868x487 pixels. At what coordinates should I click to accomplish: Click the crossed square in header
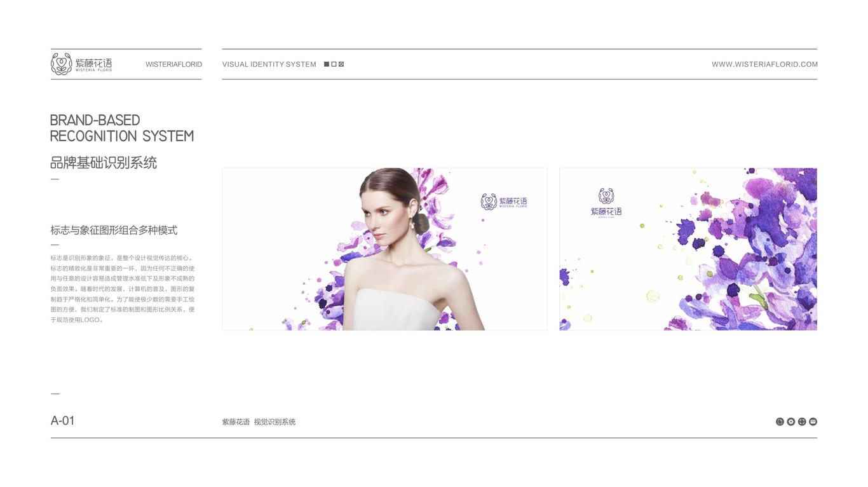(x=341, y=64)
